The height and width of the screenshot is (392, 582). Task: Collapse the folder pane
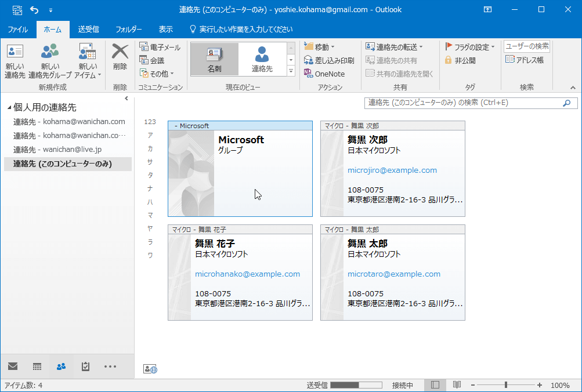tap(126, 98)
